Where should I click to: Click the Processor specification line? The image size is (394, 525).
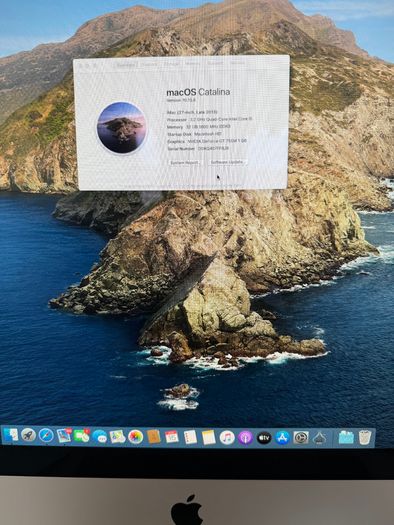[x=210, y=119]
